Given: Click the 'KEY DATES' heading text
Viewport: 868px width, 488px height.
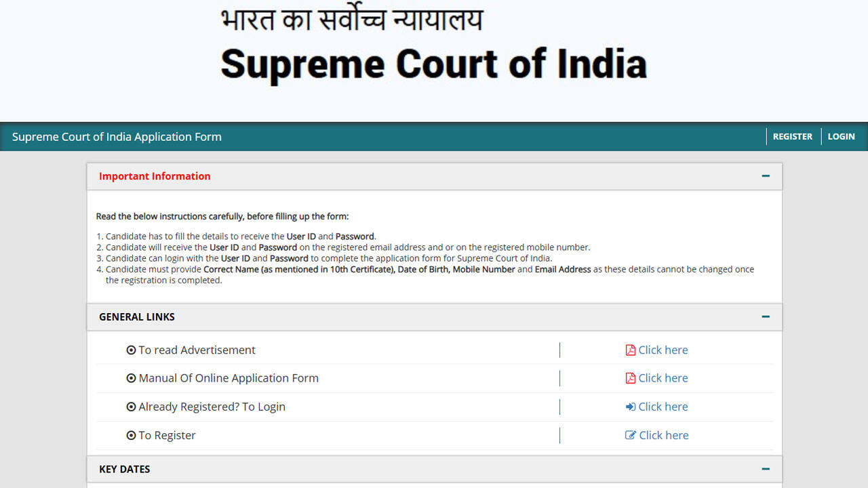Looking at the screenshot, I should tap(125, 469).
